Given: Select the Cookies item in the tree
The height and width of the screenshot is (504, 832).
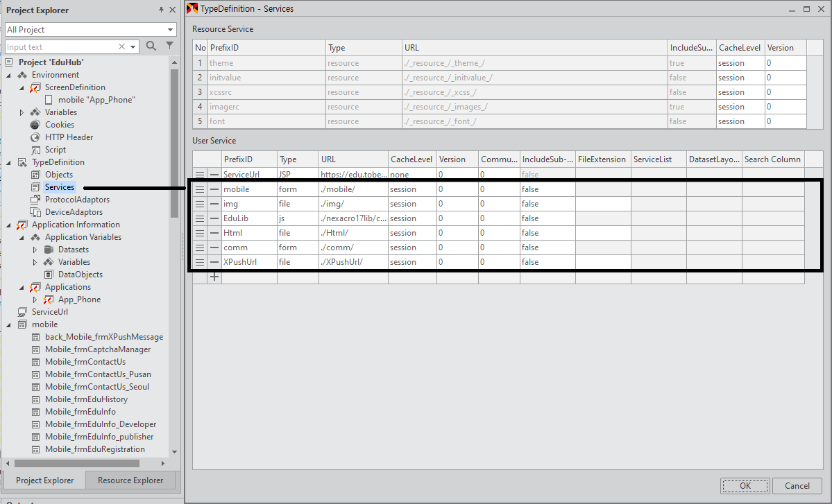Looking at the screenshot, I should point(59,125).
